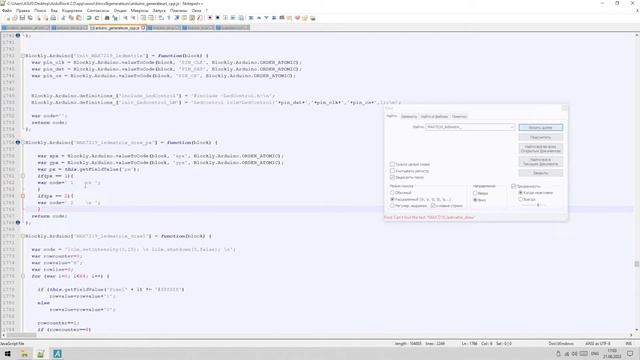This screenshot has height=360, width=640.
Task: Open File Explorer from the taskbar
Action: click(x=24, y=354)
